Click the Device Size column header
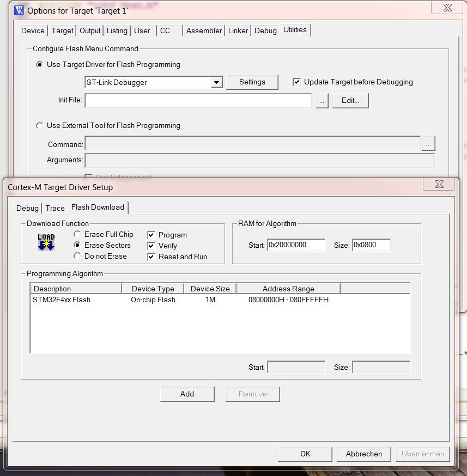 (210, 289)
